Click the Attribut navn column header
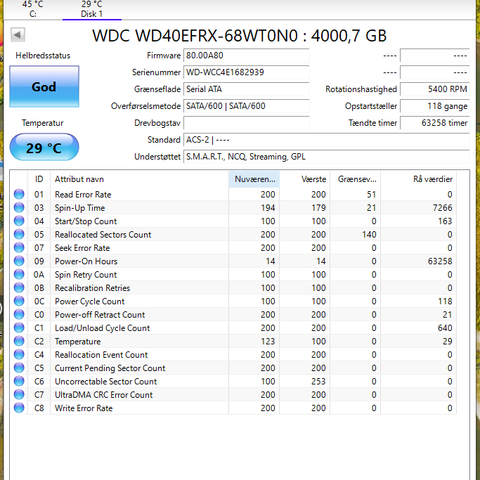This screenshot has width=480, height=480. [x=139, y=179]
